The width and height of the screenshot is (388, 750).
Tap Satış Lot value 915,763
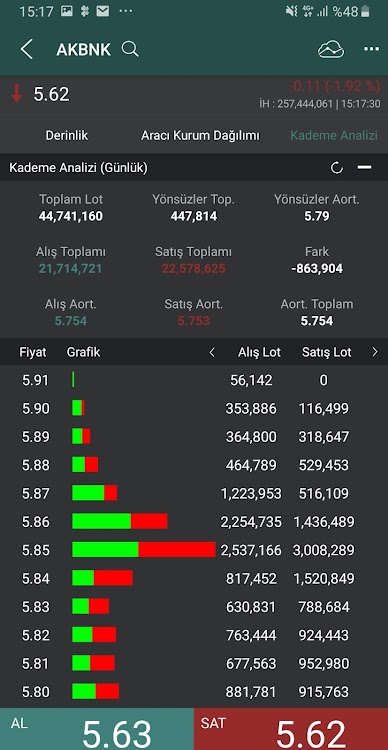[x=324, y=692]
